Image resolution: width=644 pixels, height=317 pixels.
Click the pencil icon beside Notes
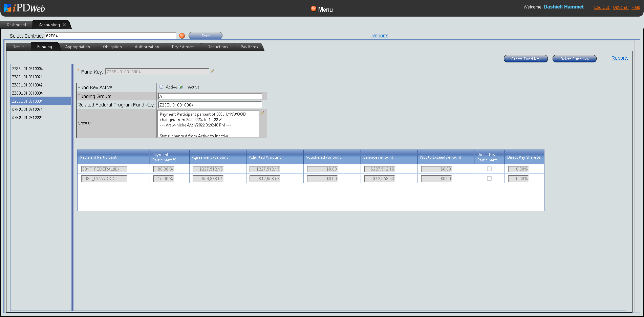262,113
